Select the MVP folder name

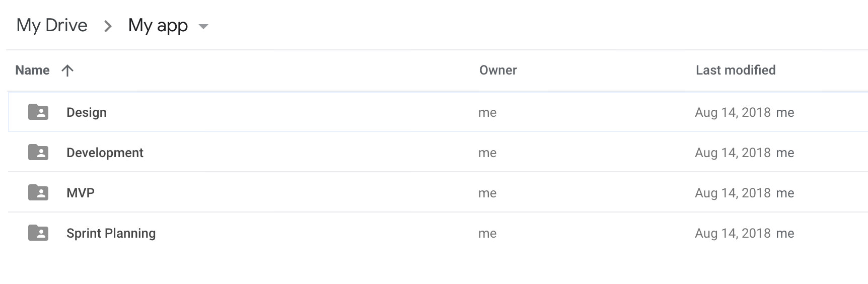pos(81,193)
